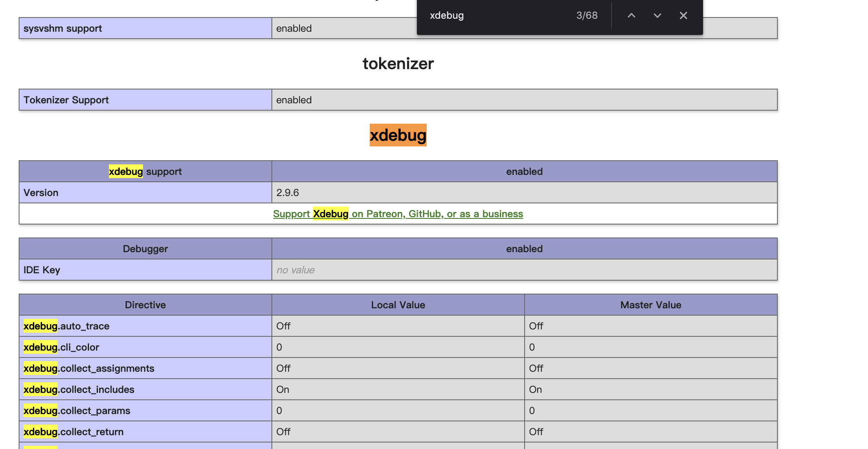This screenshot has width=868, height=449.
Task: Click 'enabled' value beside Tokenizer Support
Action: coord(524,100)
